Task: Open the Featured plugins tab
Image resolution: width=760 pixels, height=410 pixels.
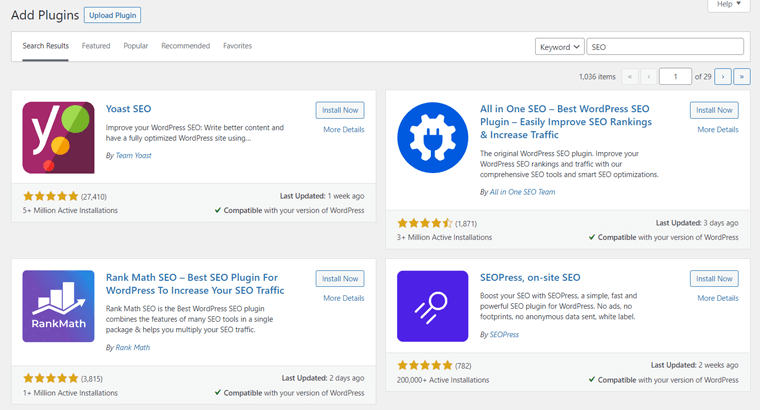Action: point(96,46)
